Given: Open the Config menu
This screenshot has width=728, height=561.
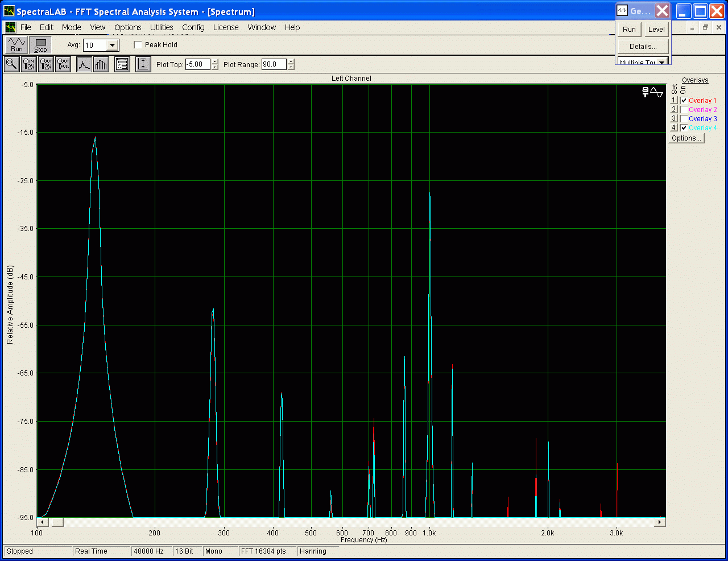Looking at the screenshot, I should pyautogui.click(x=193, y=27).
